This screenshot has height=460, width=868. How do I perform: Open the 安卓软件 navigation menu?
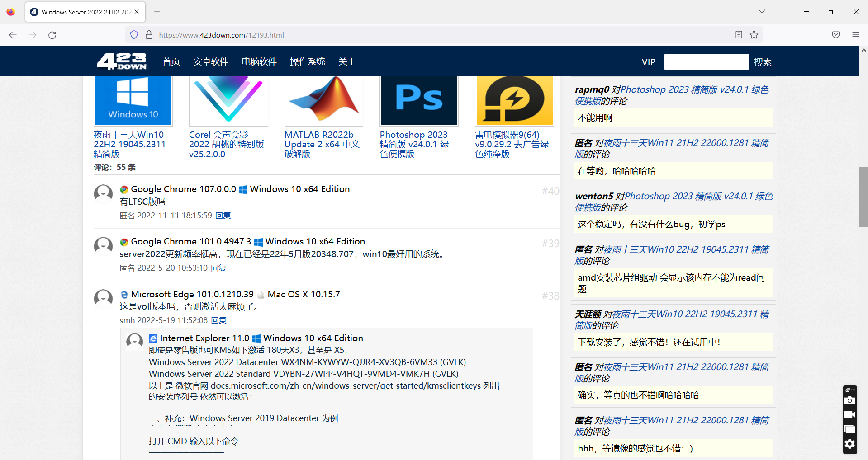210,61
